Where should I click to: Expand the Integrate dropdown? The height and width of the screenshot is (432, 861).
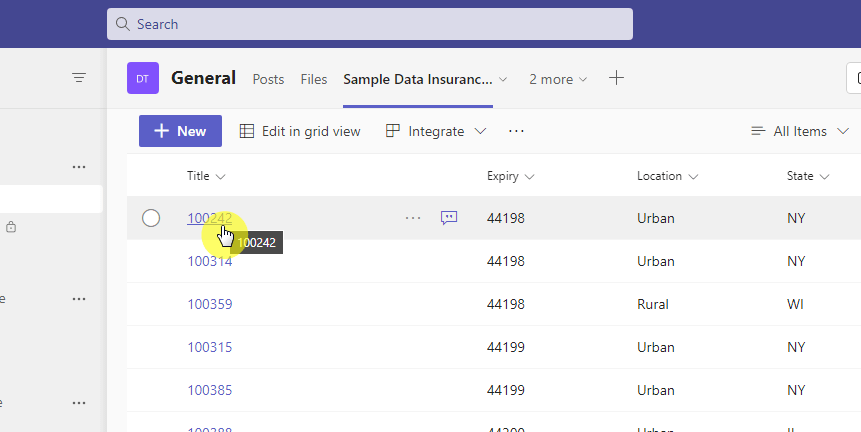(x=436, y=131)
